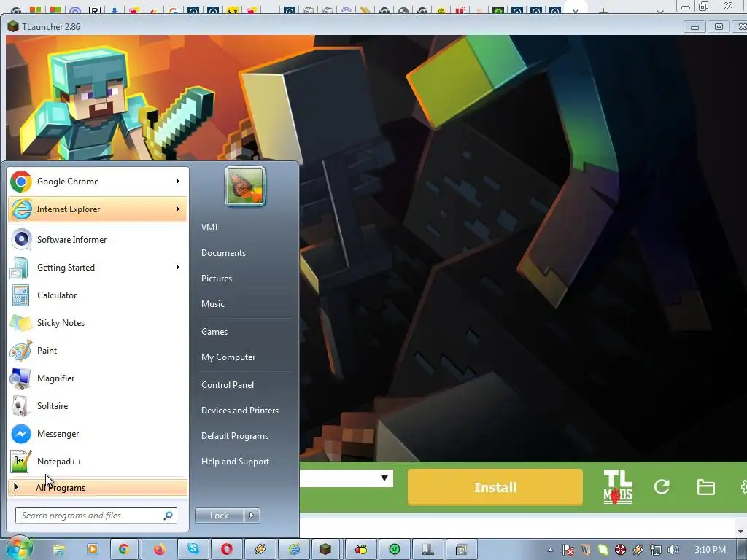
Task: Expand Getting Started submenu arrow
Action: click(x=178, y=267)
